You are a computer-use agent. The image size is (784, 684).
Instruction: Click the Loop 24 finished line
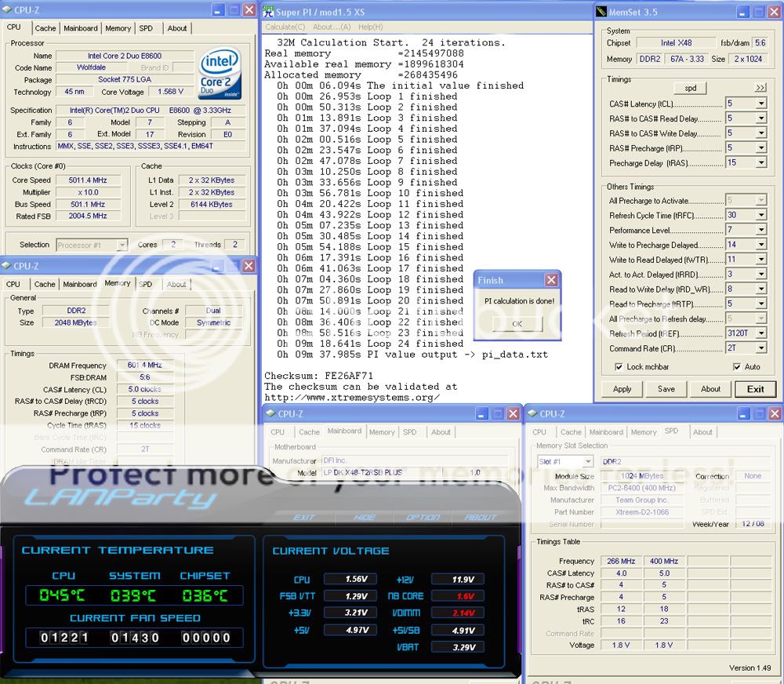(371, 344)
